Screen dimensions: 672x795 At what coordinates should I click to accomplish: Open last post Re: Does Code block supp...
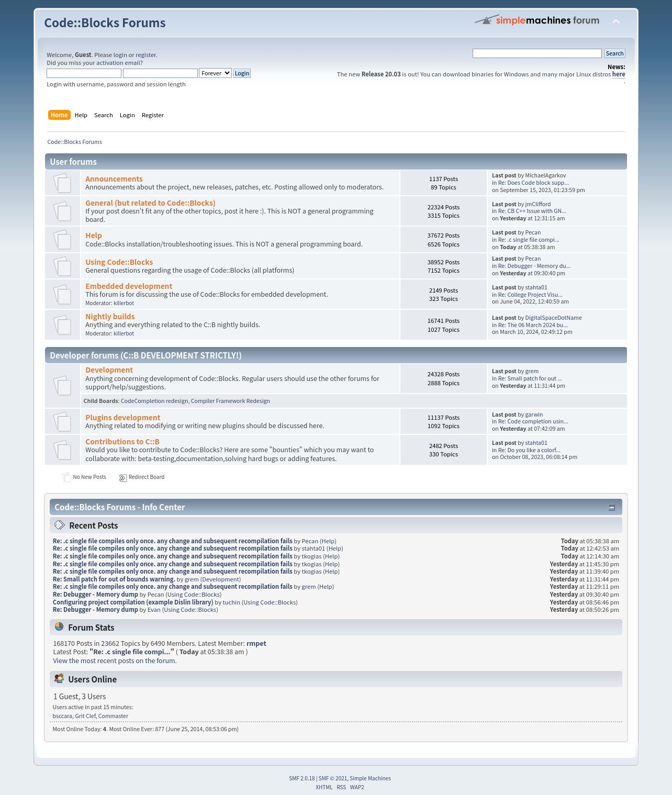[x=533, y=183]
